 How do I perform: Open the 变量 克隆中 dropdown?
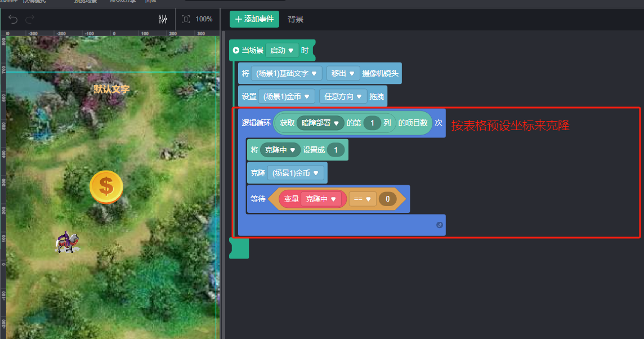pos(321,199)
